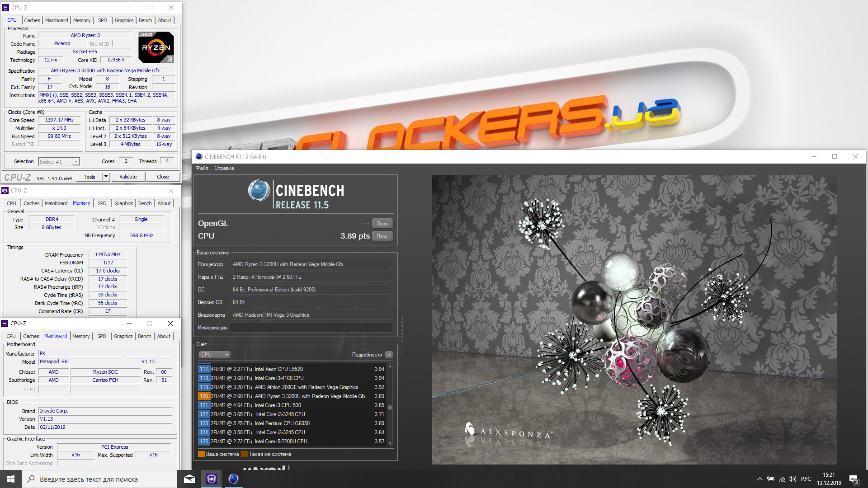Click the Tools button in CPU-Z
This screenshot has height=488, width=868.
(x=90, y=177)
